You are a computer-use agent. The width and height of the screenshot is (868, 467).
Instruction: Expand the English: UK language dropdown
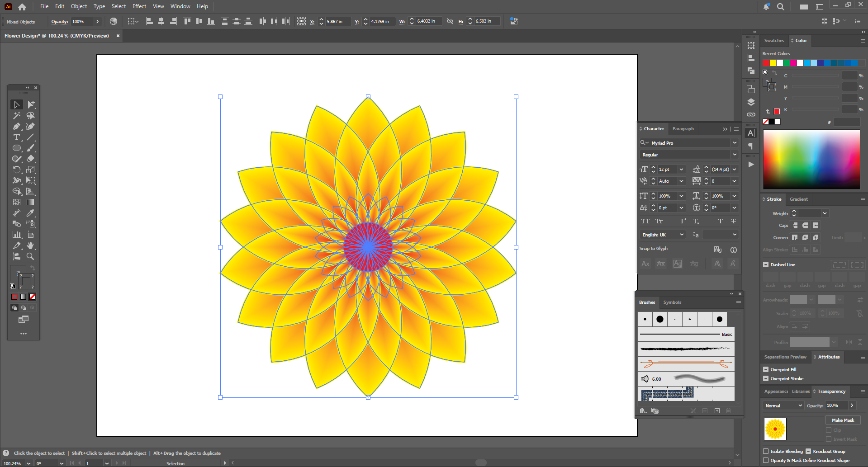tap(663, 235)
